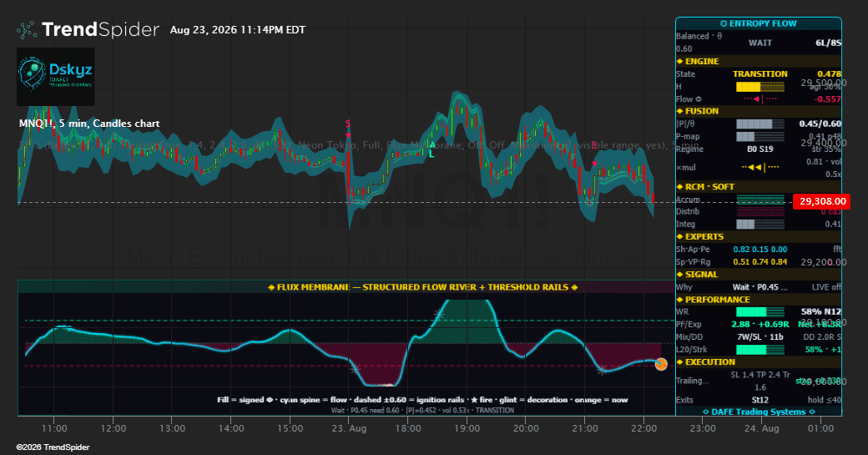Click the yellow H entropy bar
Image resolution: width=868 pixels, height=455 pixels.
click(x=760, y=87)
